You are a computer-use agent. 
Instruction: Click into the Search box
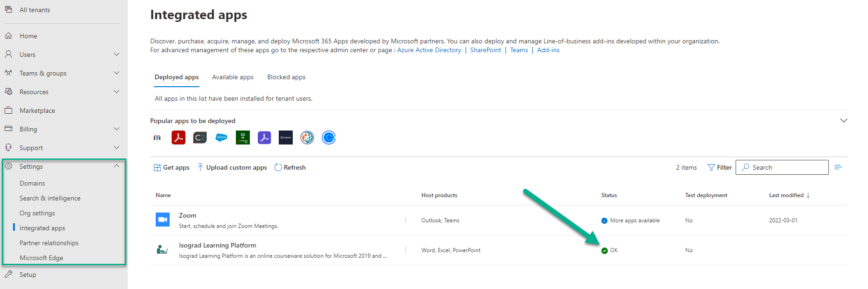click(x=782, y=167)
